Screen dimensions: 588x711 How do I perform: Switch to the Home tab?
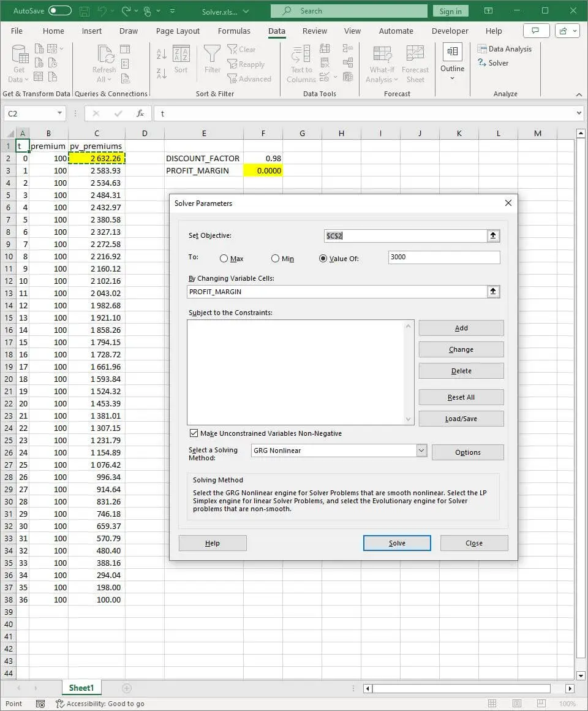[x=53, y=31]
